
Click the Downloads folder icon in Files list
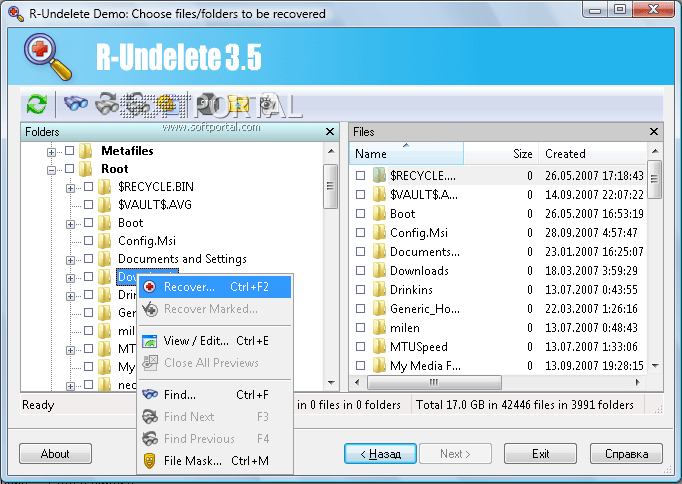pos(379,270)
